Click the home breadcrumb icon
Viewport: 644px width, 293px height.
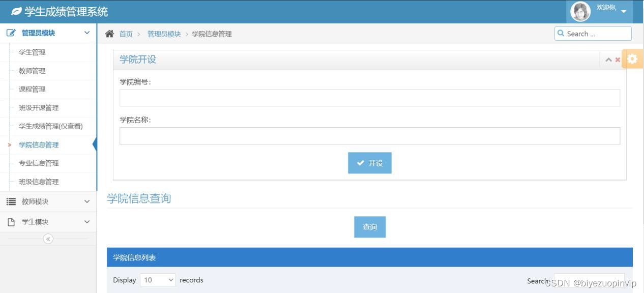coord(109,34)
